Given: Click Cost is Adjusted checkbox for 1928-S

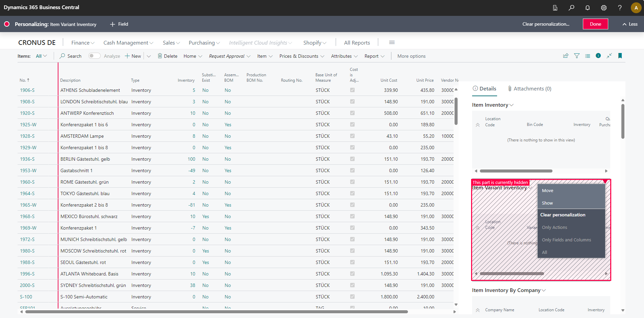Looking at the screenshot, I should coord(352,136).
